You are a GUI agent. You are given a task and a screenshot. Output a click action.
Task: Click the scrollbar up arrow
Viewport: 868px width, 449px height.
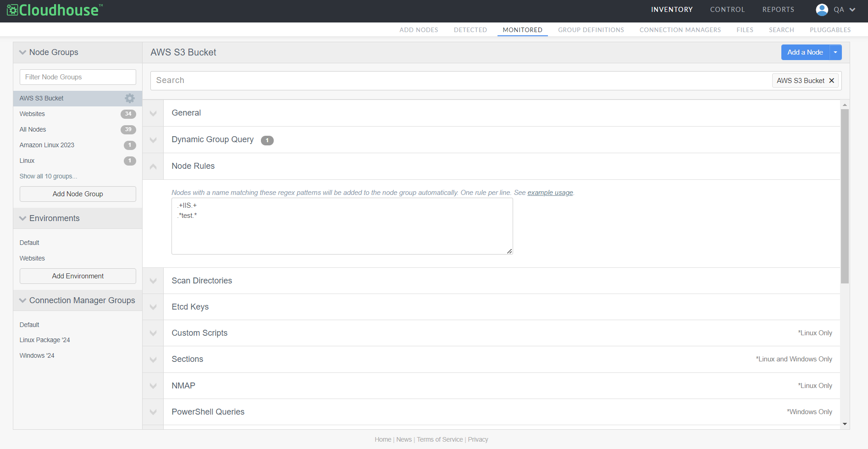845,105
